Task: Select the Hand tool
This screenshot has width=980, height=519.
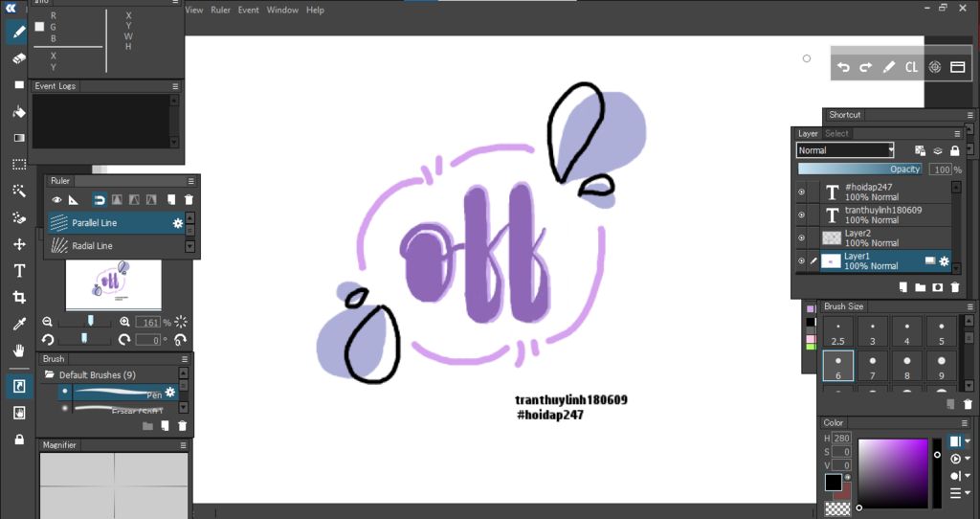Action: [19, 350]
